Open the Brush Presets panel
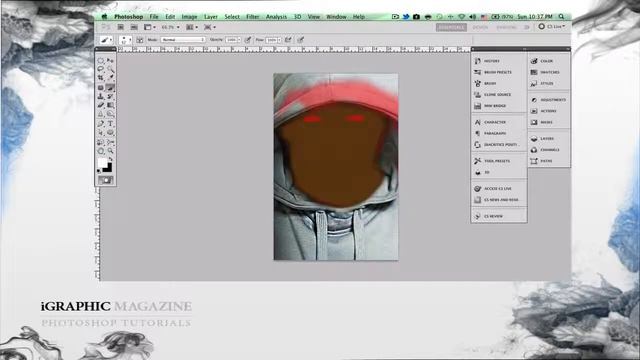 click(493, 72)
